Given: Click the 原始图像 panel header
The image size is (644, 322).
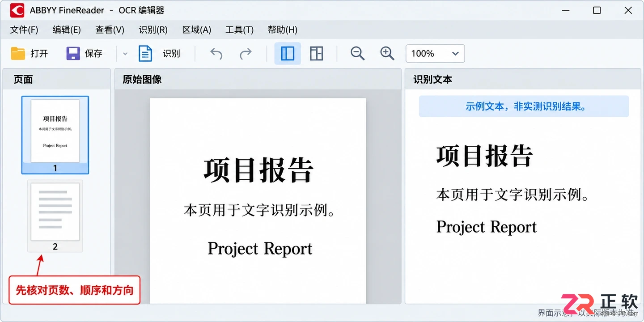Looking at the screenshot, I should [x=258, y=79].
